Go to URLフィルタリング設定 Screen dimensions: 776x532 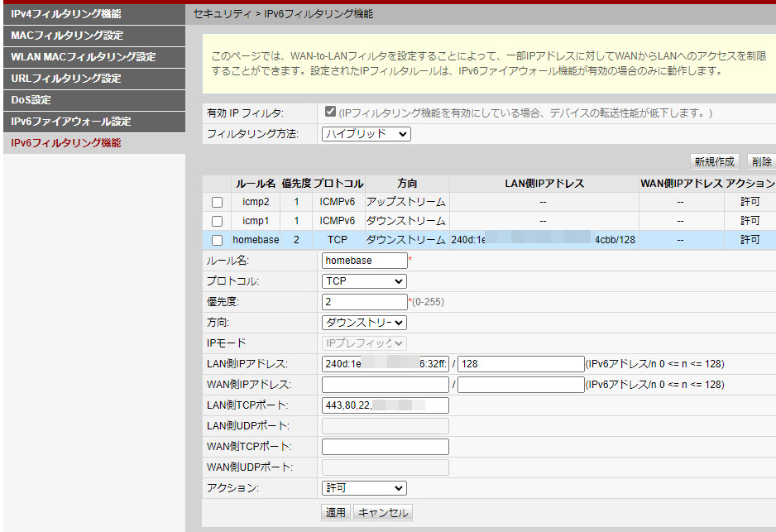tap(94, 79)
